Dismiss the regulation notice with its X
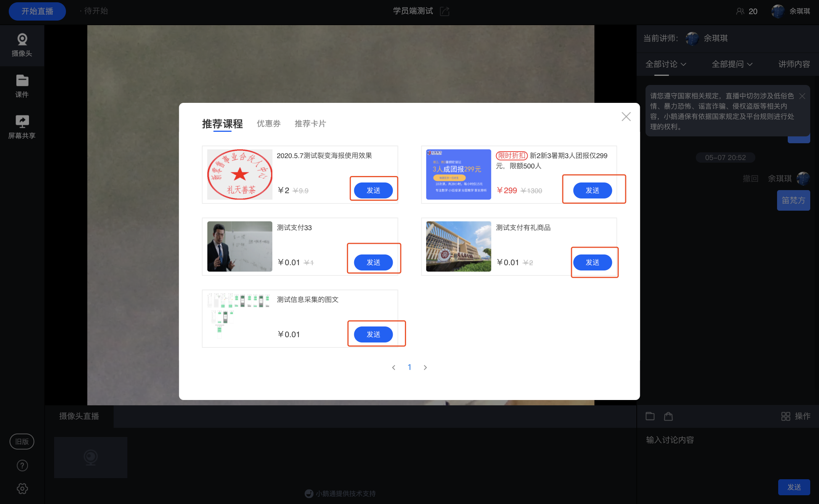Image resolution: width=819 pixels, height=504 pixels. click(x=802, y=96)
